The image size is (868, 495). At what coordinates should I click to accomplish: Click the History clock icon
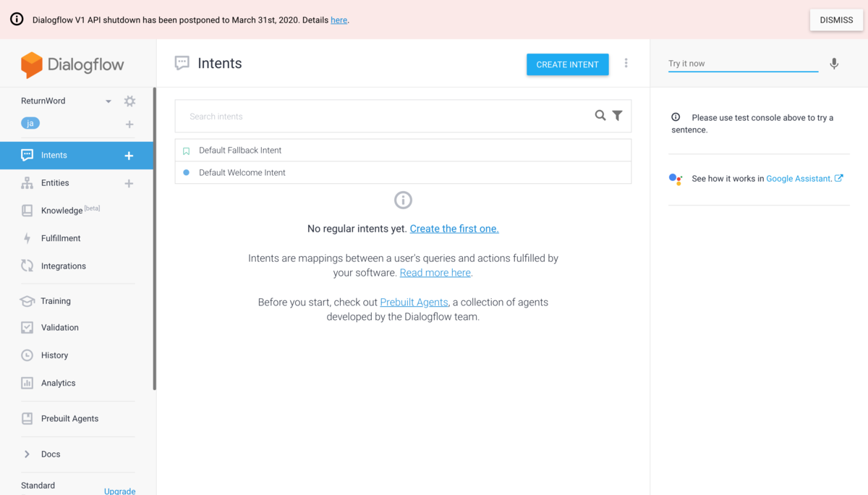[27, 355]
